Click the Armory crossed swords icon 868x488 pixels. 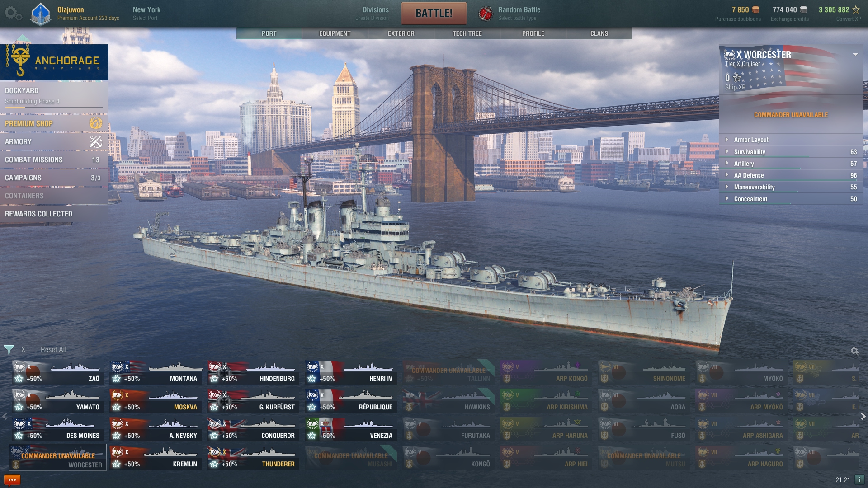pyautogui.click(x=95, y=141)
